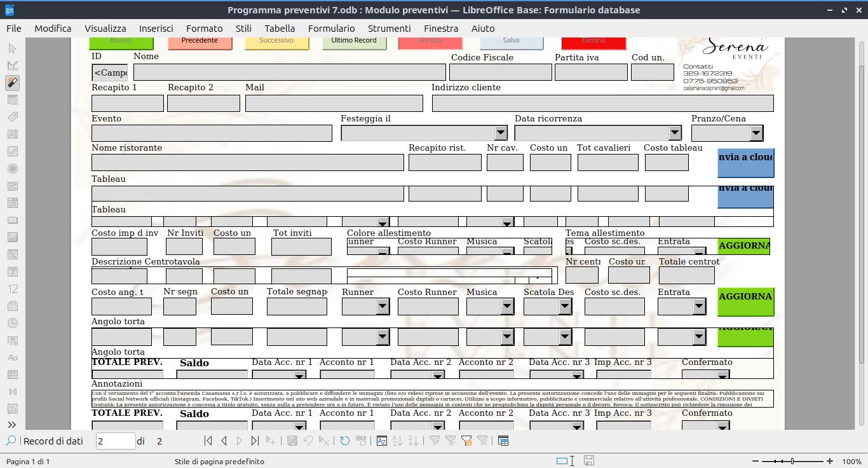Click the Find Record magnifier icon

pyautogui.click(x=11, y=441)
